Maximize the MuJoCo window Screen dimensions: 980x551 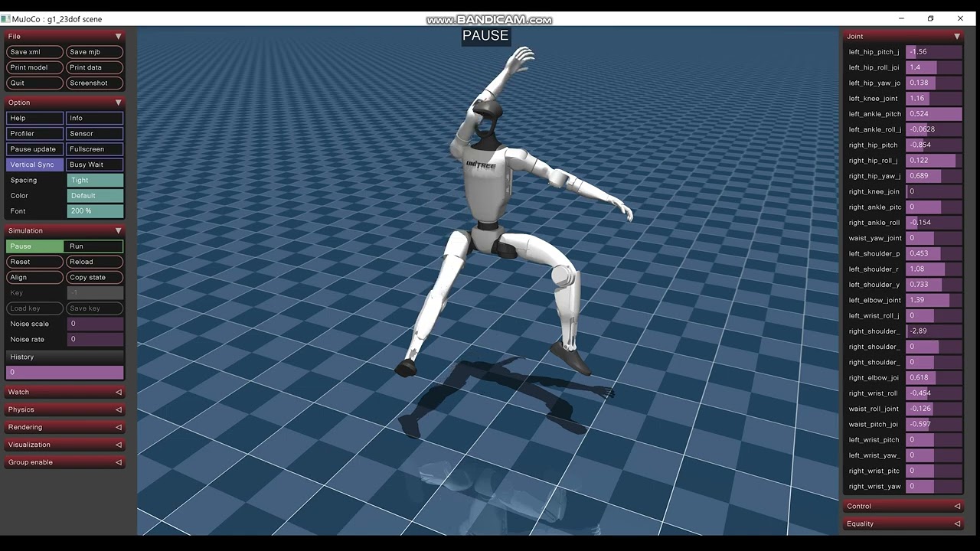pos(930,18)
